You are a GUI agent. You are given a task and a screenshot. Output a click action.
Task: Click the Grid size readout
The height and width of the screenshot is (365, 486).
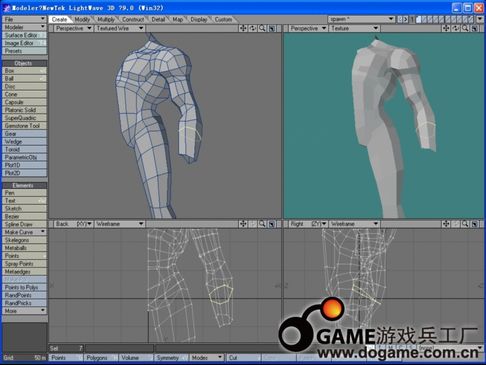pos(24,358)
